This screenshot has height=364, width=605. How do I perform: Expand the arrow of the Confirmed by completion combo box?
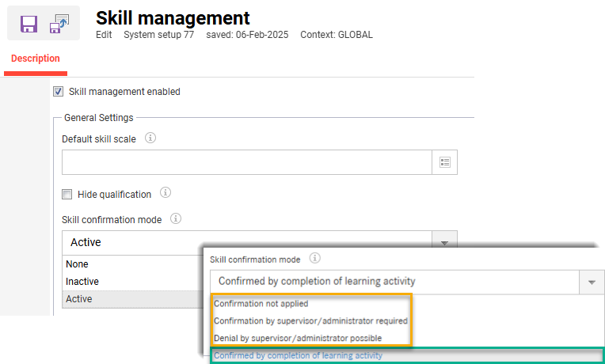point(591,282)
